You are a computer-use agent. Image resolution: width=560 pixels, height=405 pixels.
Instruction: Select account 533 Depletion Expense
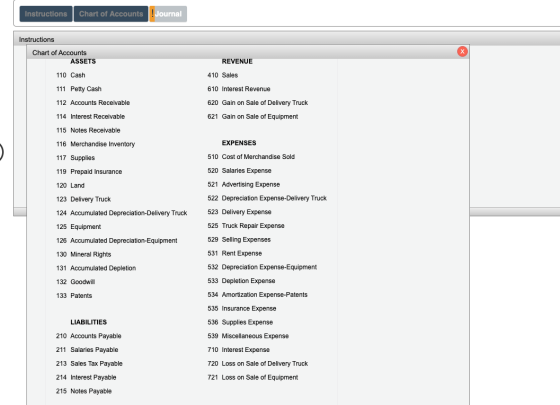241,281
